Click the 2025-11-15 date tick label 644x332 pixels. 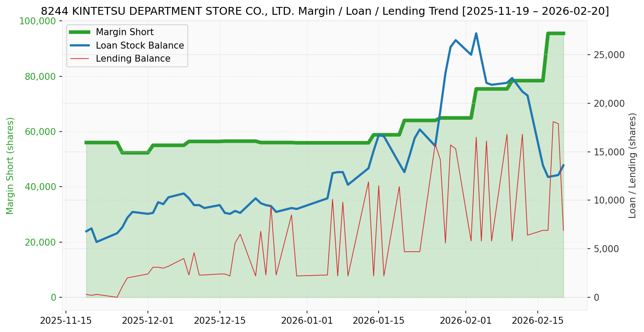[66, 321]
